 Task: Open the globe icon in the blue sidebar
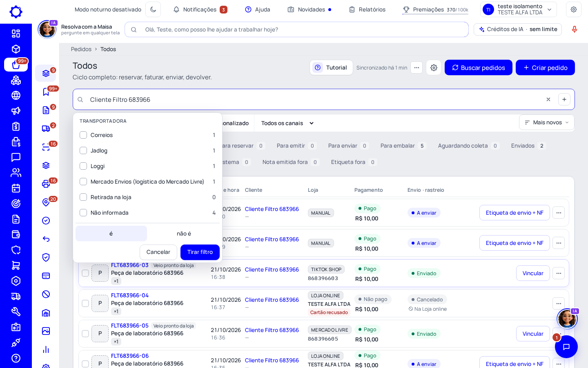pyautogui.click(x=16, y=95)
